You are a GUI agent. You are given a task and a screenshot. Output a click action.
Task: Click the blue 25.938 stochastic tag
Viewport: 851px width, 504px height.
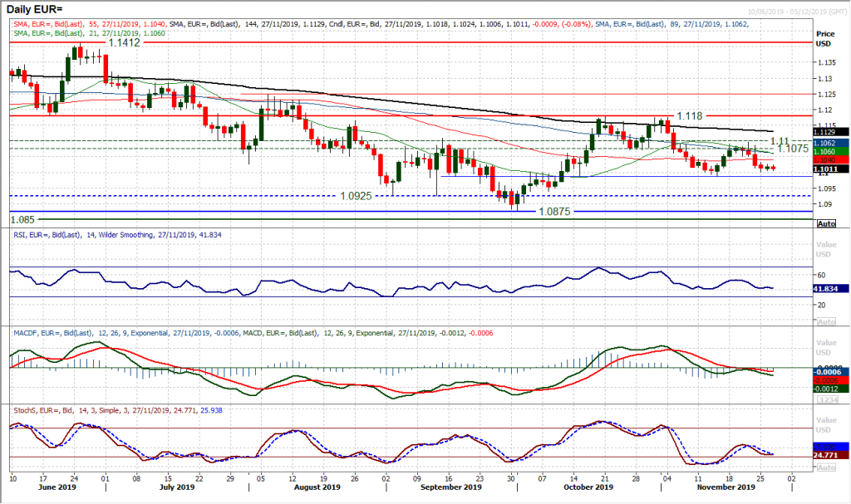pyautogui.click(x=829, y=446)
